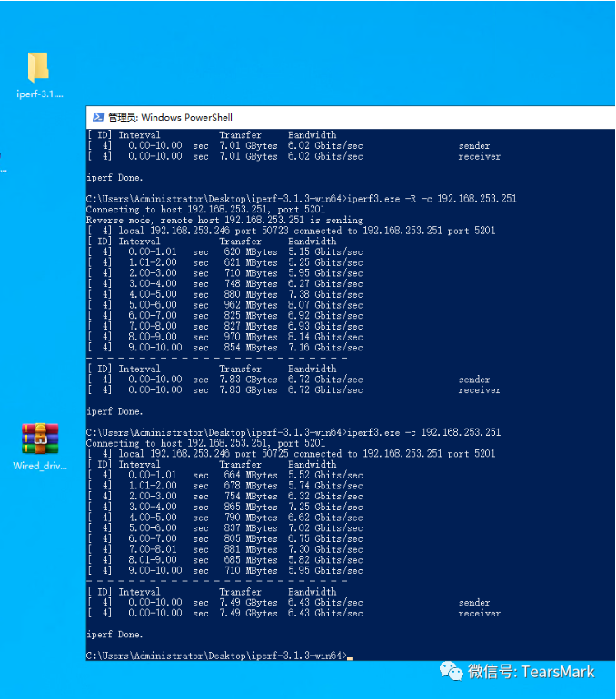Screen dimensions: 616x700
Task: Click the row with 664 MBytes transfer
Action: click(225, 476)
